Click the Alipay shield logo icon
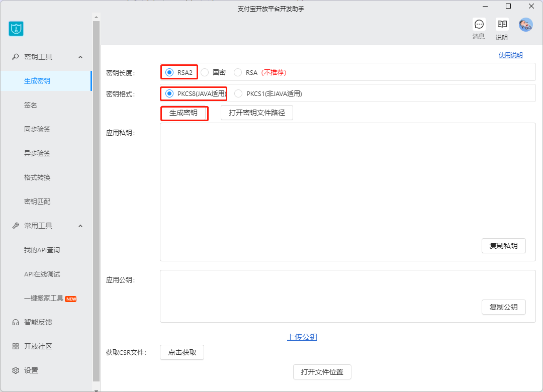This screenshot has width=543, height=392. (x=16, y=29)
